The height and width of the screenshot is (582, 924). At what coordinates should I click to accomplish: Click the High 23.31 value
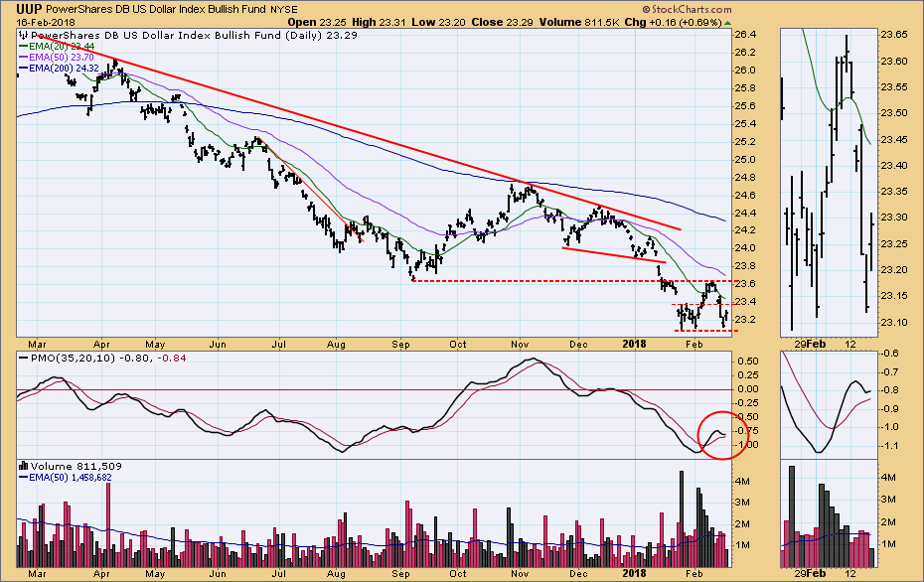point(381,23)
